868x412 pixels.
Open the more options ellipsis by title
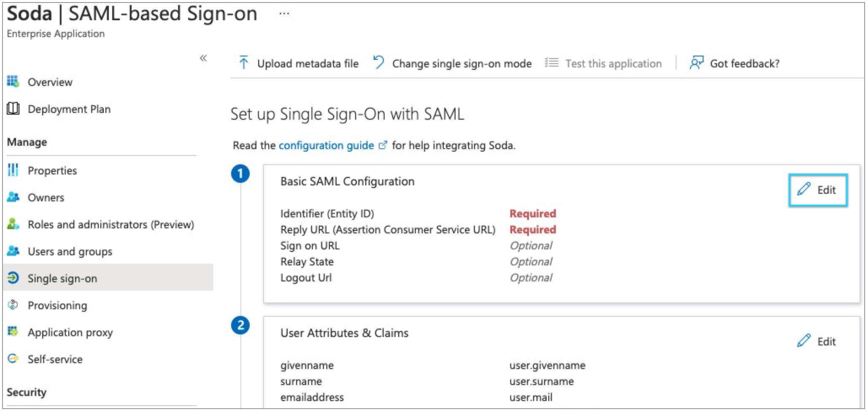click(x=284, y=14)
